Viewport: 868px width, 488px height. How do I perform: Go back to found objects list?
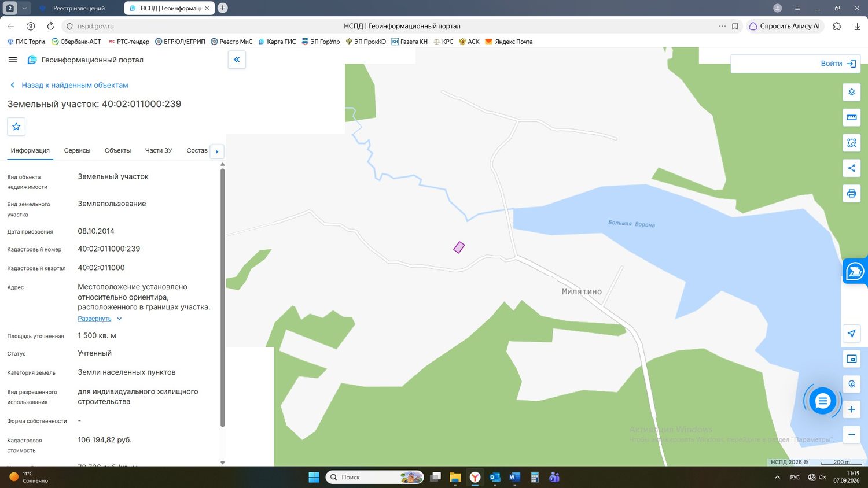coord(69,85)
